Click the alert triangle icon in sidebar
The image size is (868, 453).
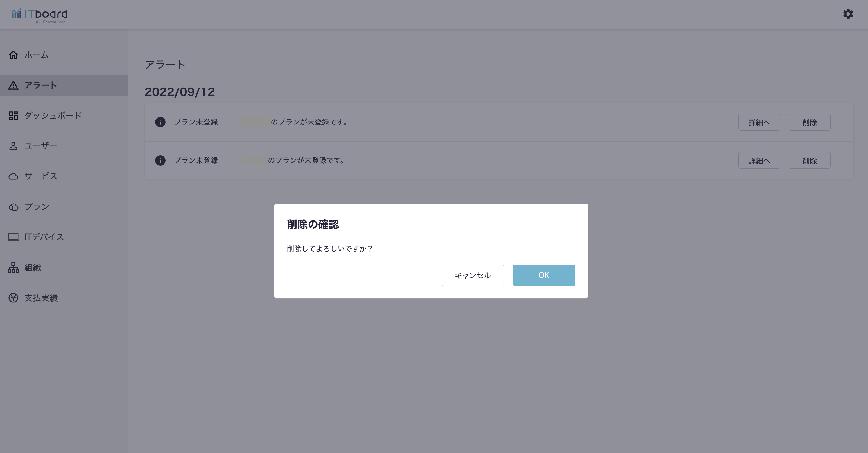13,85
